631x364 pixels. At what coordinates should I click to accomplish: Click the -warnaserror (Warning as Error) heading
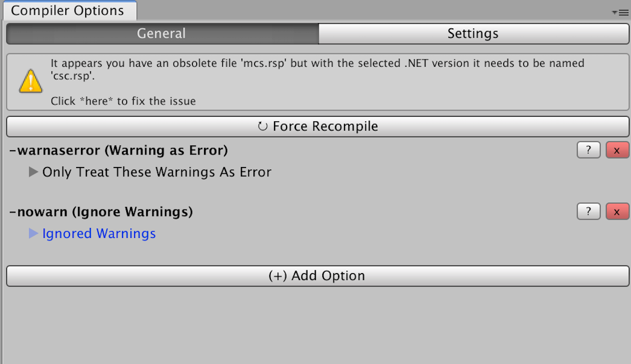[119, 151]
